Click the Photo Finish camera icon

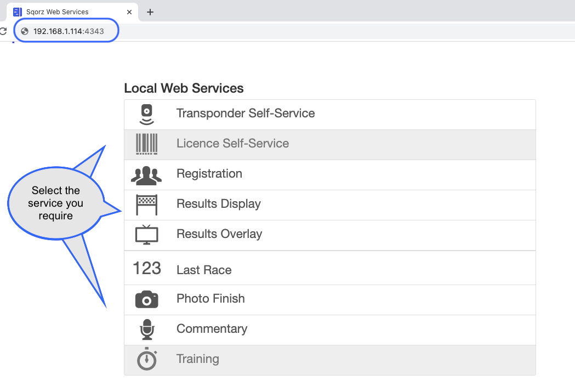tap(147, 299)
